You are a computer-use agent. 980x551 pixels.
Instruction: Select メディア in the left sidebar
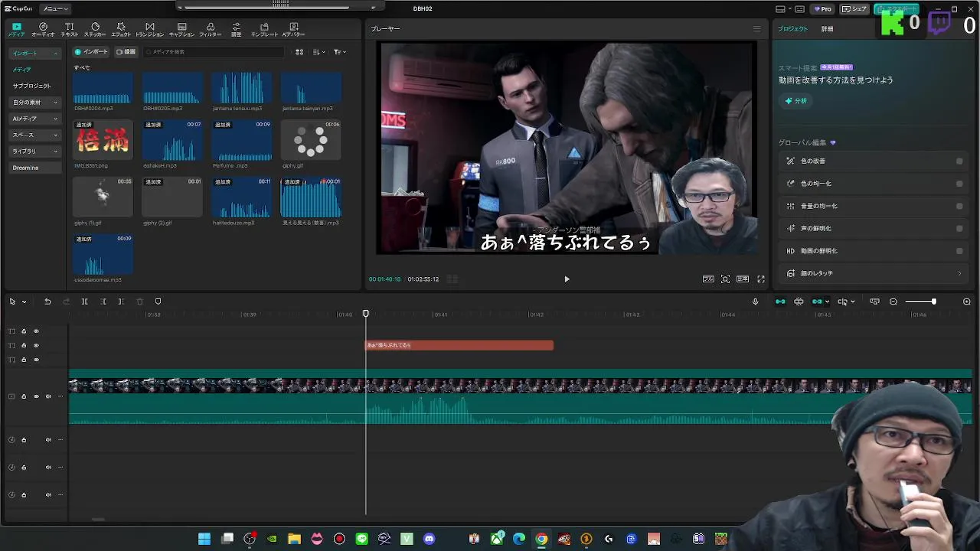(x=22, y=70)
